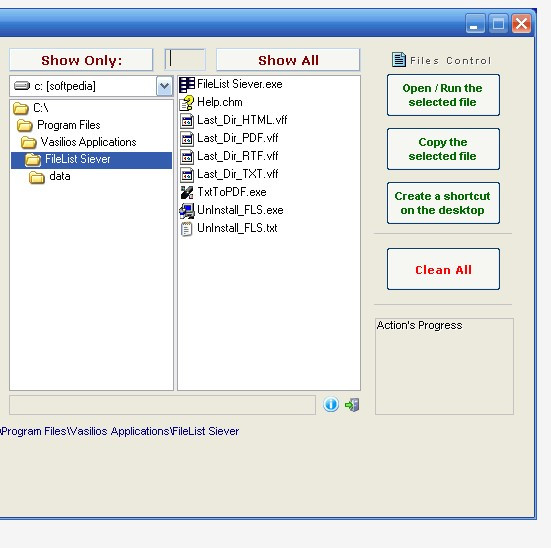This screenshot has width=551, height=548.
Task: Minimize the window
Action: 475,24
